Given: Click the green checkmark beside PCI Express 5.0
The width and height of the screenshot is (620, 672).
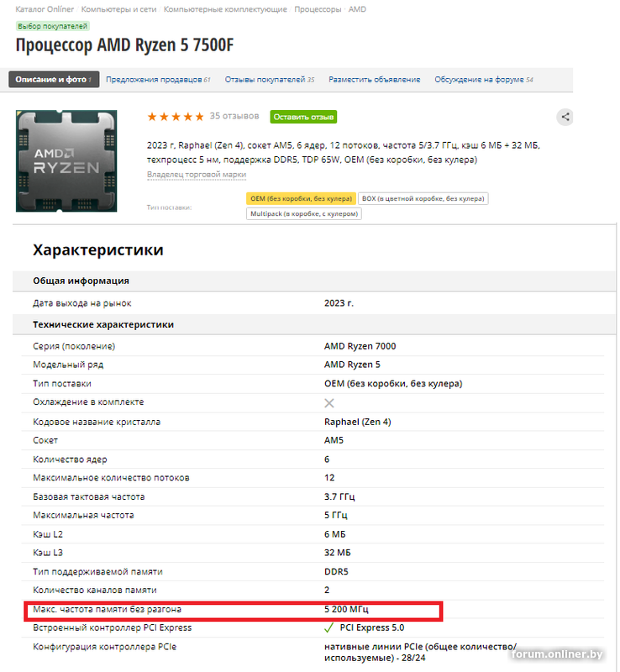Looking at the screenshot, I should coord(329,627).
